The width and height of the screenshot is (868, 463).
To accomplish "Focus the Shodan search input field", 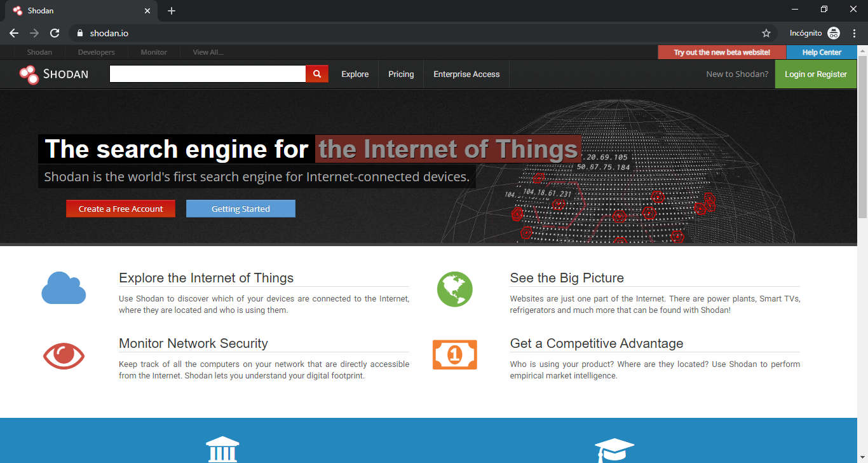I will click(x=208, y=74).
